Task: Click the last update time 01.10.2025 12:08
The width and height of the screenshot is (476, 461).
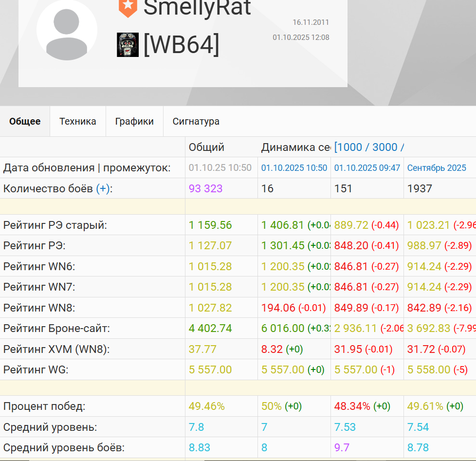Action: (x=301, y=37)
